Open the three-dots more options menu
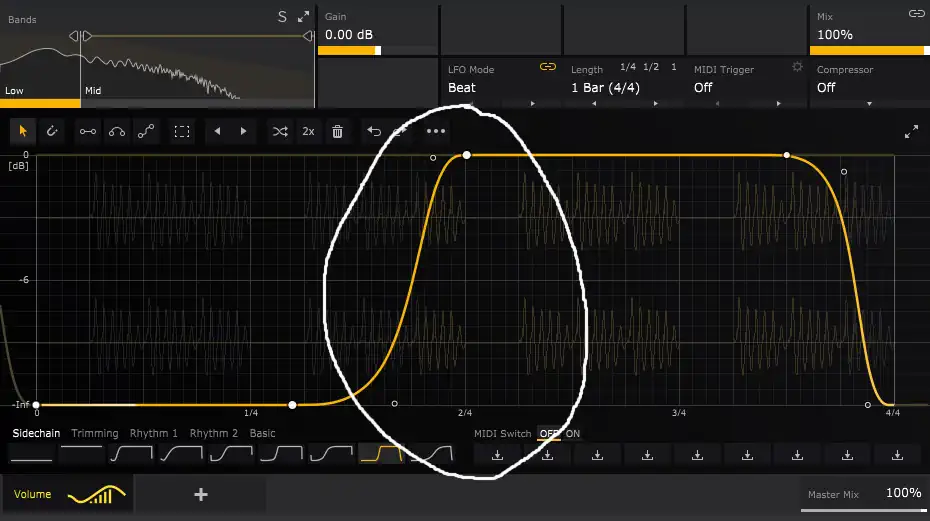This screenshot has height=521, width=930. (436, 131)
